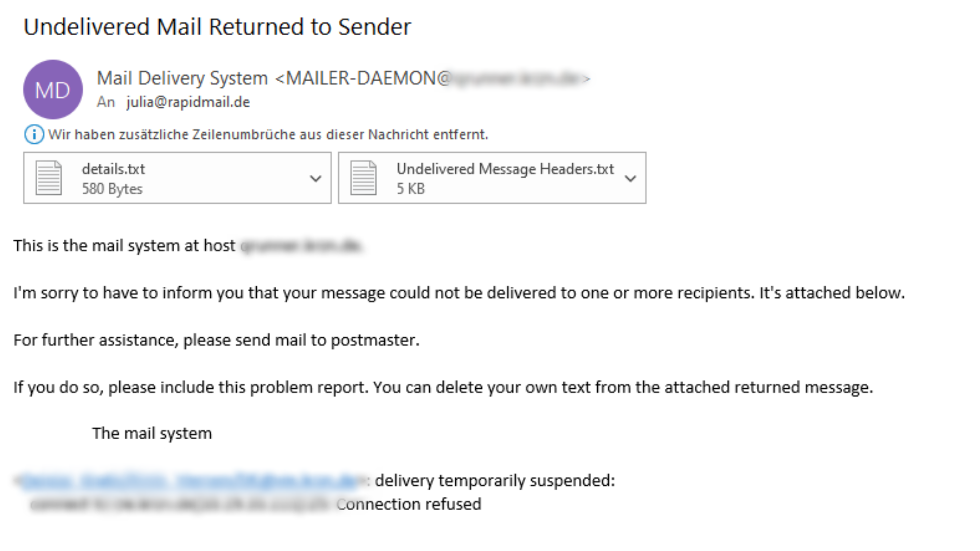Click the Undelivered Mail Returned to Sender subject
This screenshot has width=980, height=551.
click(x=217, y=27)
